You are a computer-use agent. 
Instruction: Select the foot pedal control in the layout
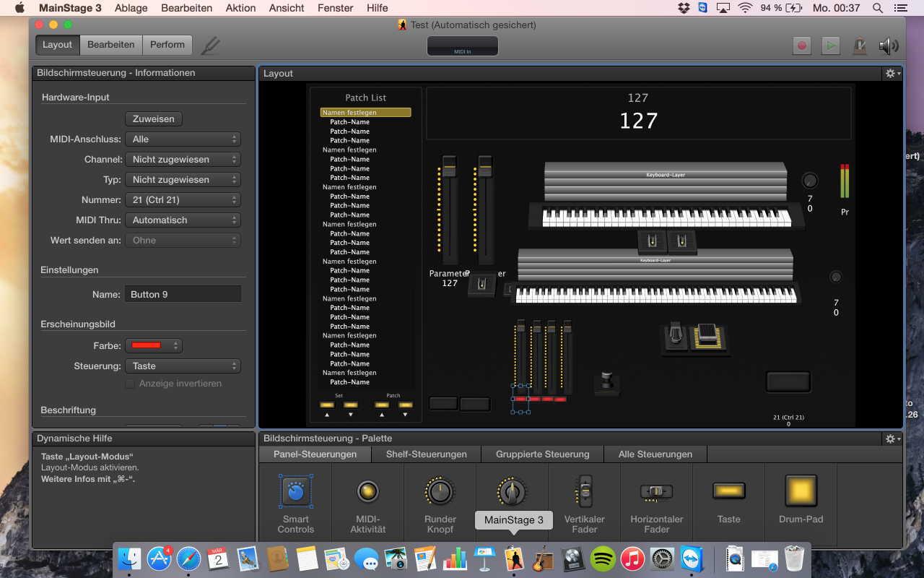click(x=676, y=337)
